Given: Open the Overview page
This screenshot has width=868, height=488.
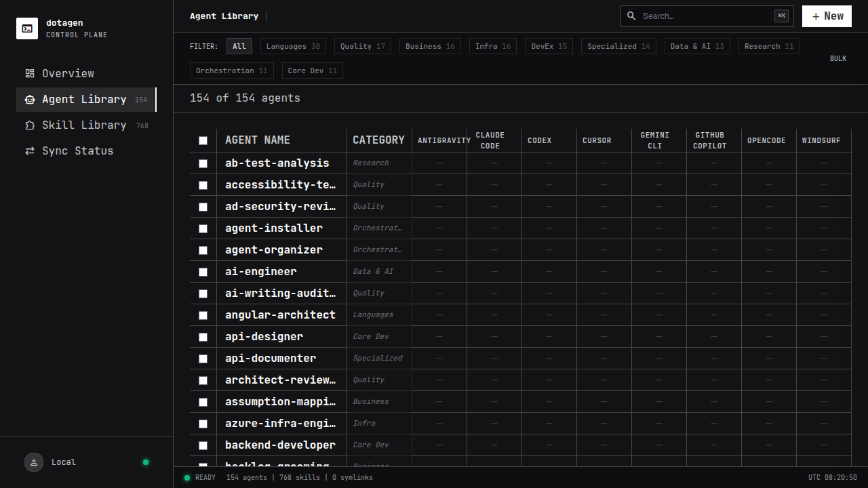Looking at the screenshot, I should coord(86,73).
